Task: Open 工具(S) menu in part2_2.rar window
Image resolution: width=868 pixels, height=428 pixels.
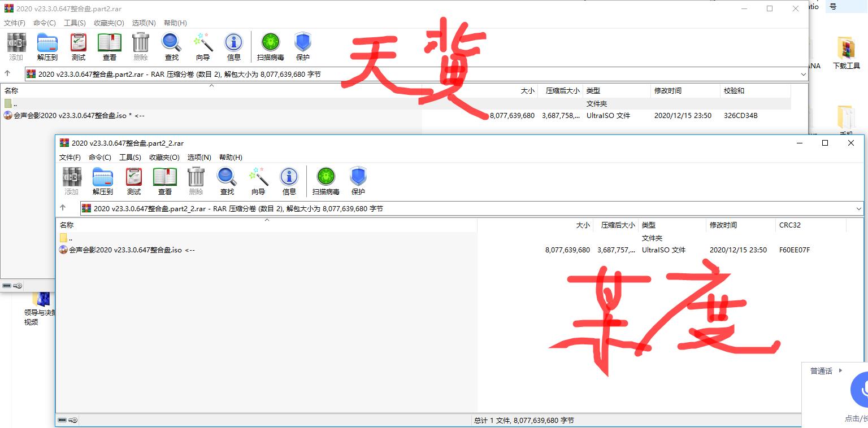Action: click(130, 157)
